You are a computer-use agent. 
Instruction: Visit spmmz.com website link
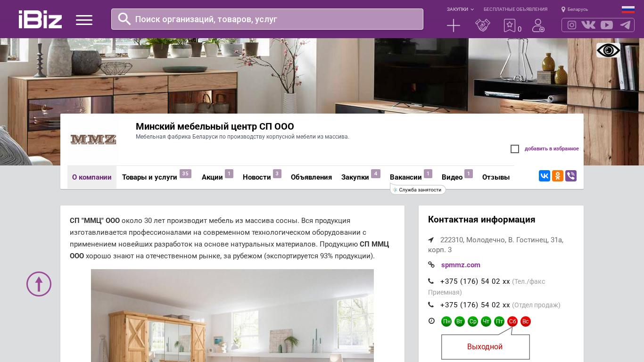click(x=461, y=265)
